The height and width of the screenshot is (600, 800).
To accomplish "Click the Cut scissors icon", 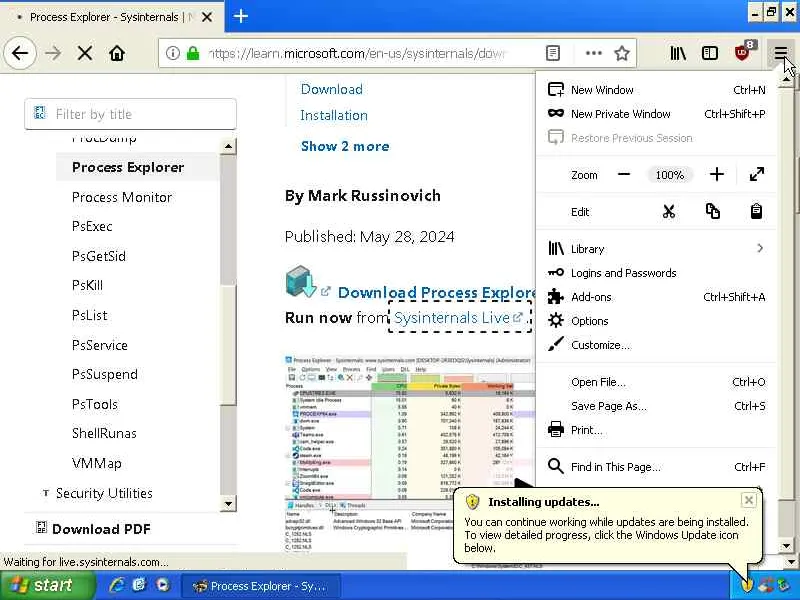I will (x=668, y=211).
